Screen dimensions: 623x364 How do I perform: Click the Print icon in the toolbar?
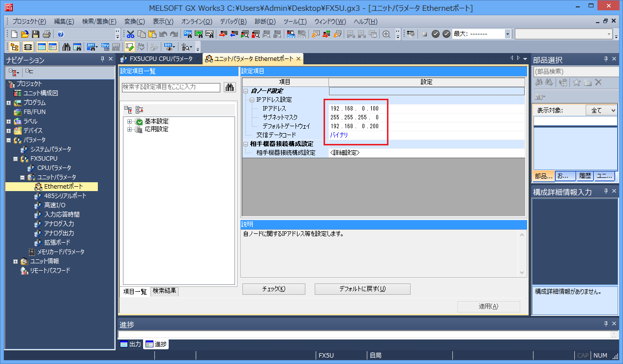pyautogui.click(x=46, y=34)
